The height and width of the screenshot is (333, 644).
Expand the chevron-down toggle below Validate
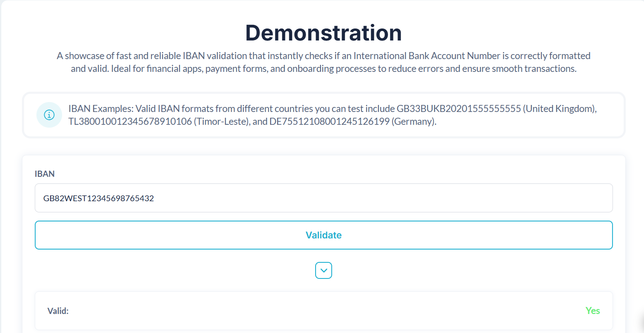[323, 271]
